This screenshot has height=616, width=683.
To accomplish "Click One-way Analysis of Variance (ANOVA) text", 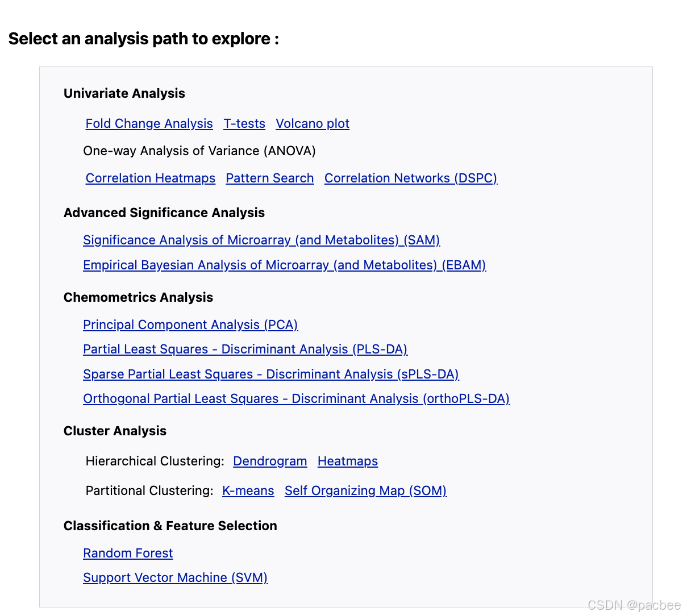I will tap(199, 151).
